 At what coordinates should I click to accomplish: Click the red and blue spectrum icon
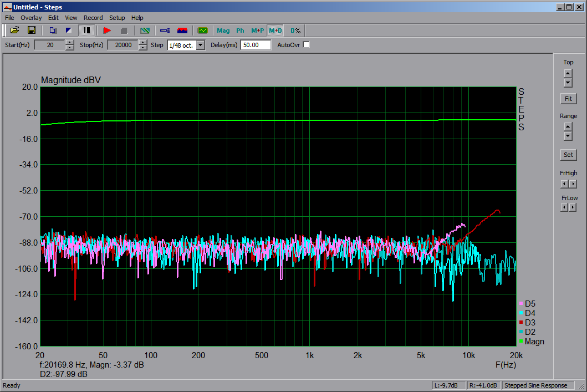[182, 30]
